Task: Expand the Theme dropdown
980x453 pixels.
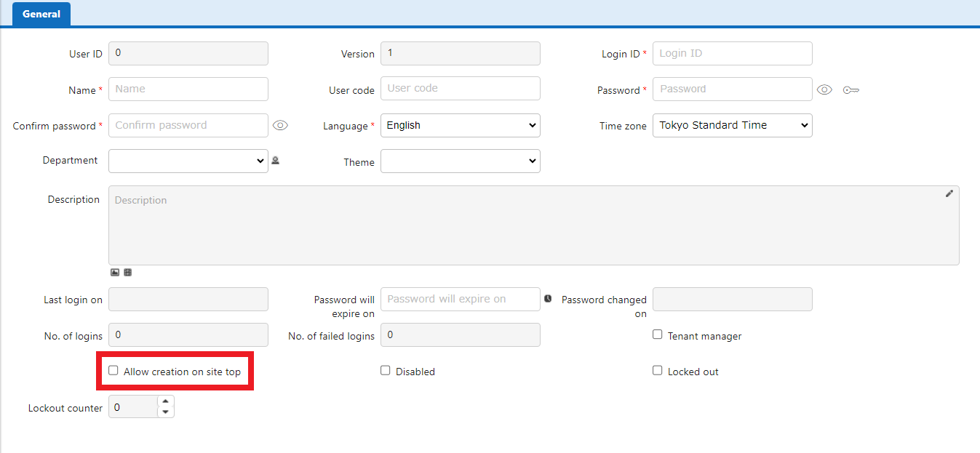Action: [x=461, y=161]
